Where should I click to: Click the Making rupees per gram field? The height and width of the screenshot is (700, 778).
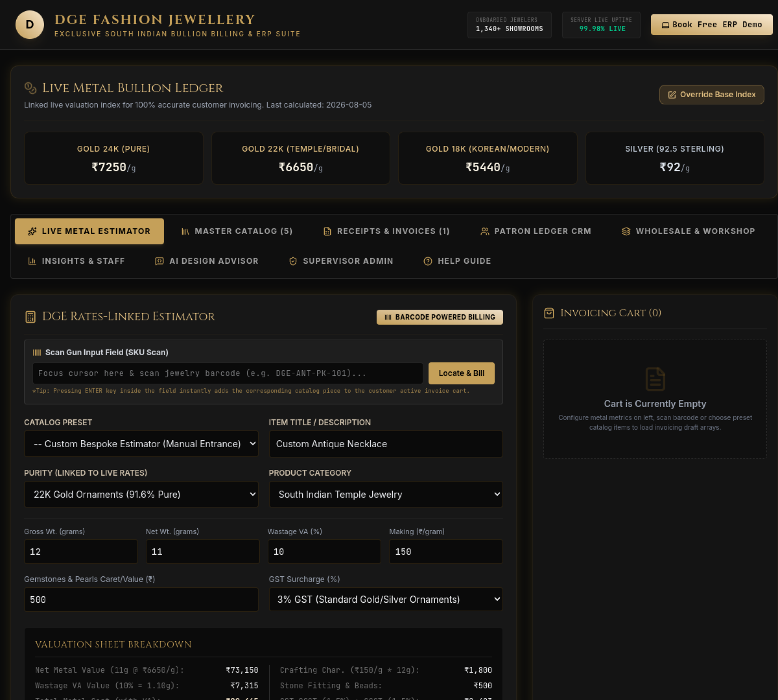tap(446, 551)
